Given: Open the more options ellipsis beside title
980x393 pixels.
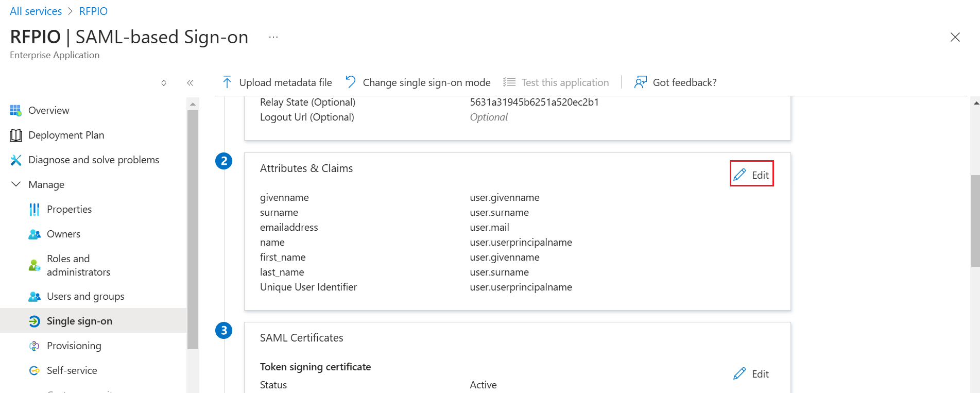Looking at the screenshot, I should (x=273, y=37).
